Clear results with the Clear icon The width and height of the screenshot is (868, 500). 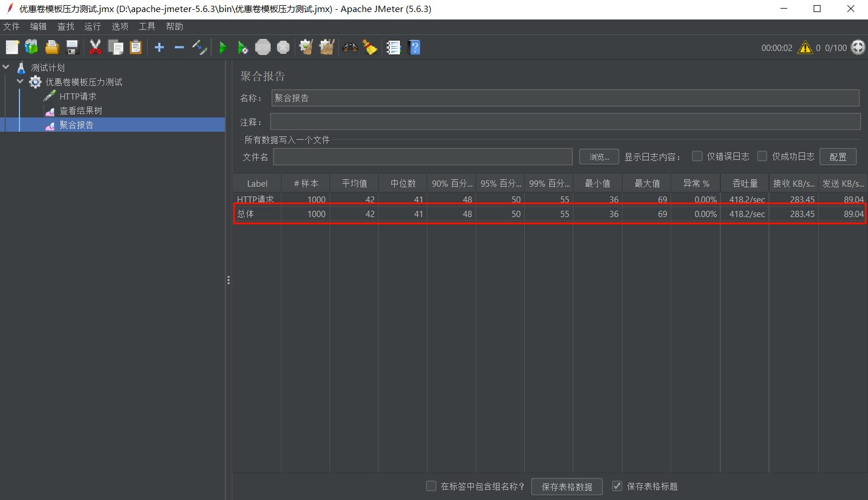306,48
